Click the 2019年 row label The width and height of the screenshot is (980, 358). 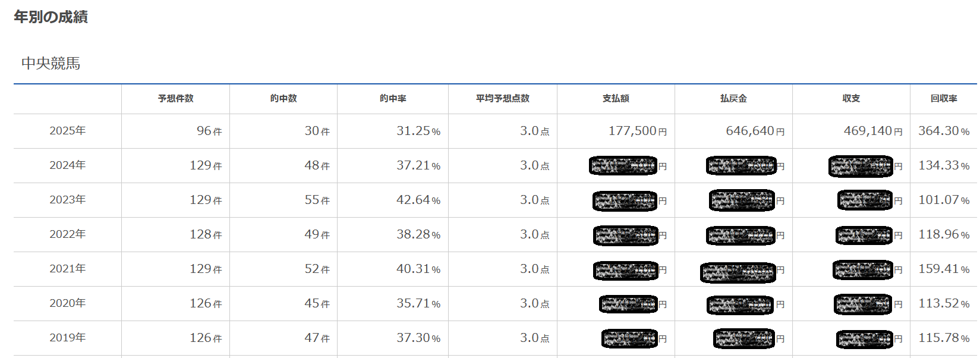click(68, 338)
